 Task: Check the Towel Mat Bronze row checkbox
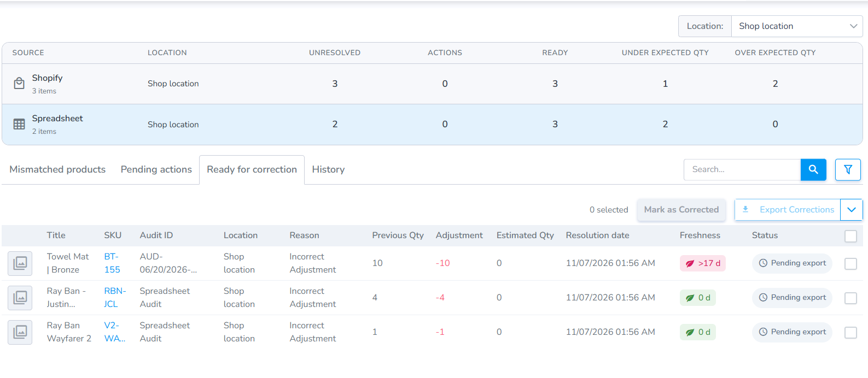coord(850,264)
